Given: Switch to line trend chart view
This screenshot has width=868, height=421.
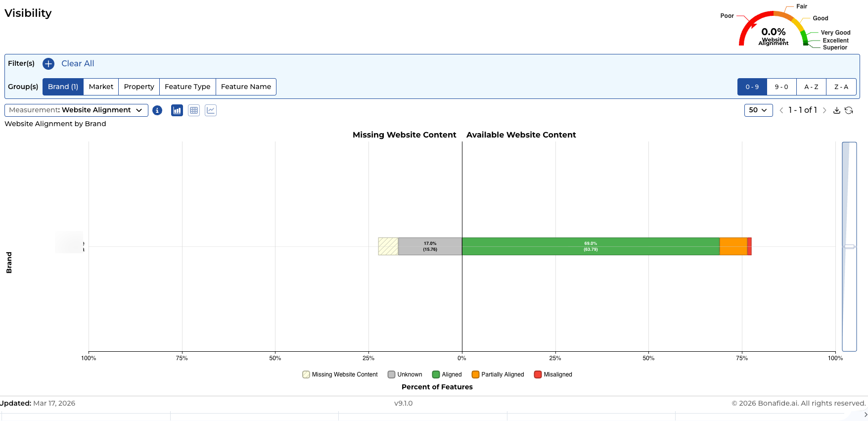Looking at the screenshot, I should tap(211, 110).
